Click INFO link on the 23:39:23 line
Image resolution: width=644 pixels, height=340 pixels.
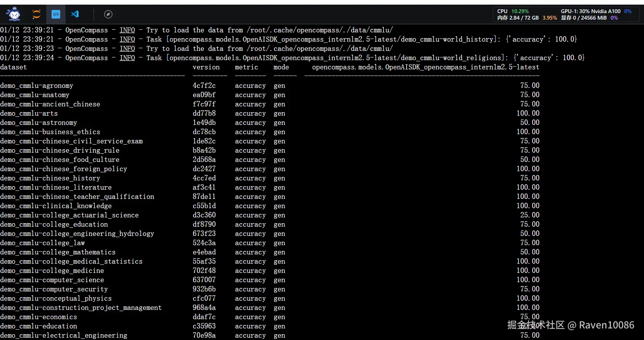127,49
